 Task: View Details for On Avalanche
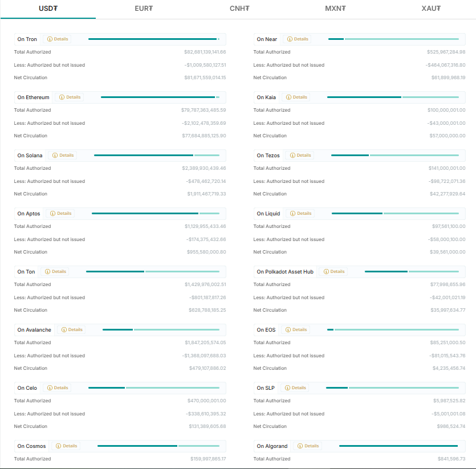coord(72,330)
